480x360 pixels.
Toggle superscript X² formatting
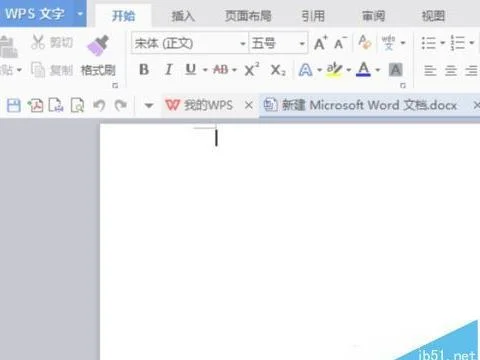click(252, 69)
